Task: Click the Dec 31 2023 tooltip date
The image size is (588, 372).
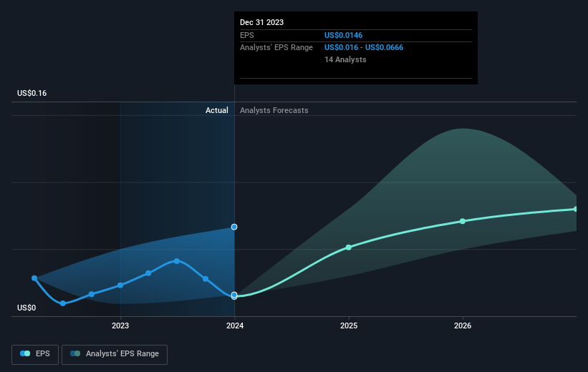Action: click(x=261, y=22)
